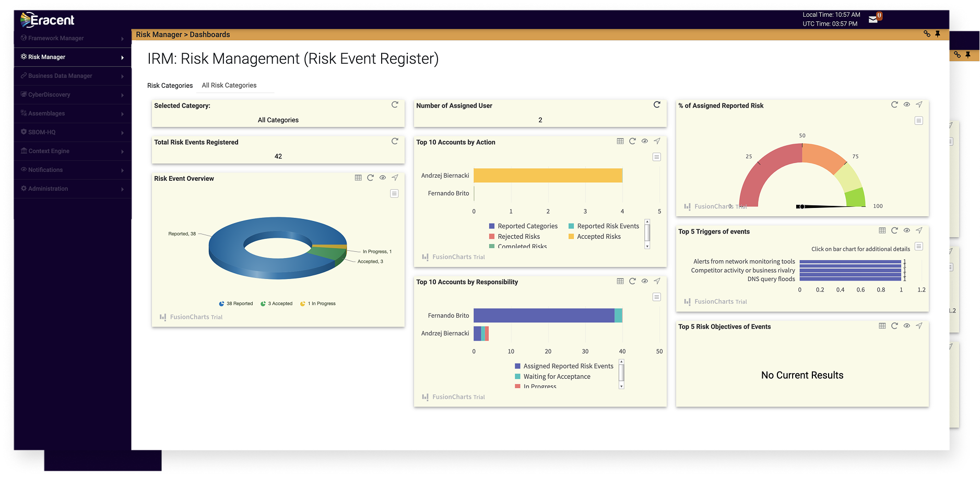Toggle visibility of Top 10 Accounts by Action chart
The image size is (980, 477).
644,141
